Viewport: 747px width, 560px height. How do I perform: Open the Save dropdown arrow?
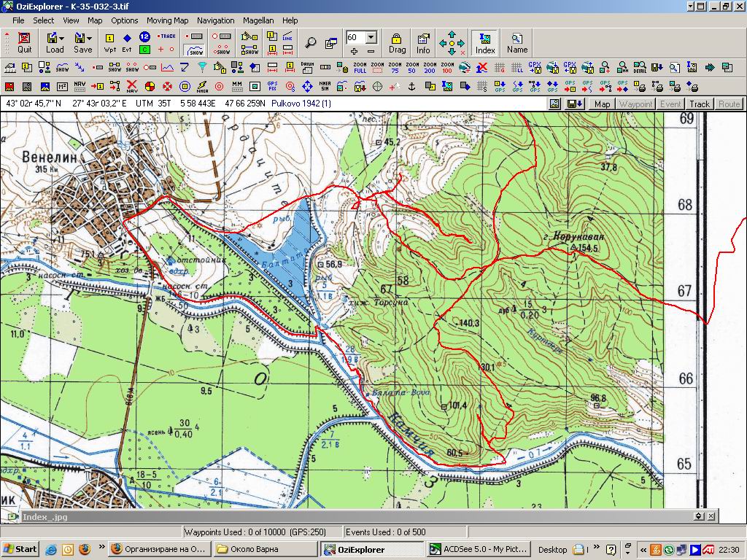(x=92, y=37)
